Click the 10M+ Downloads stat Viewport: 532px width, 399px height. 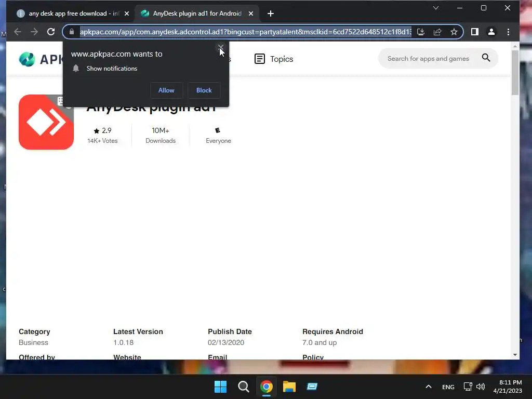pyautogui.click(x=161, y=136)
